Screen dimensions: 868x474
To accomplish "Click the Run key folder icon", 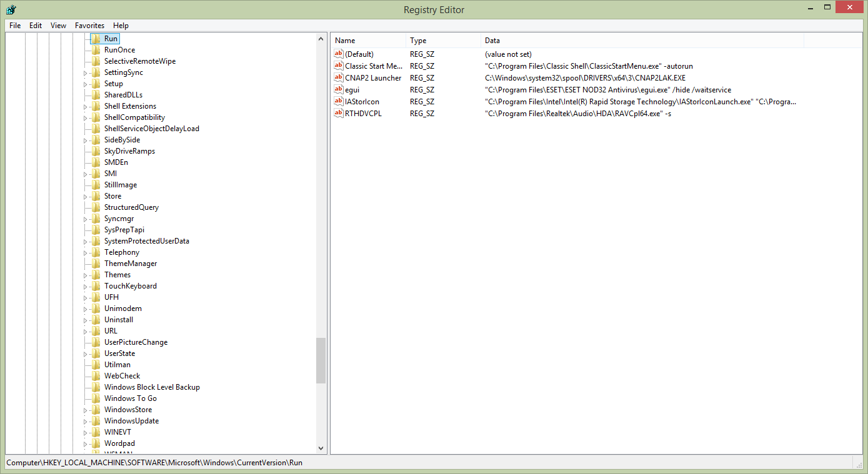I will (x=96, y=39).
